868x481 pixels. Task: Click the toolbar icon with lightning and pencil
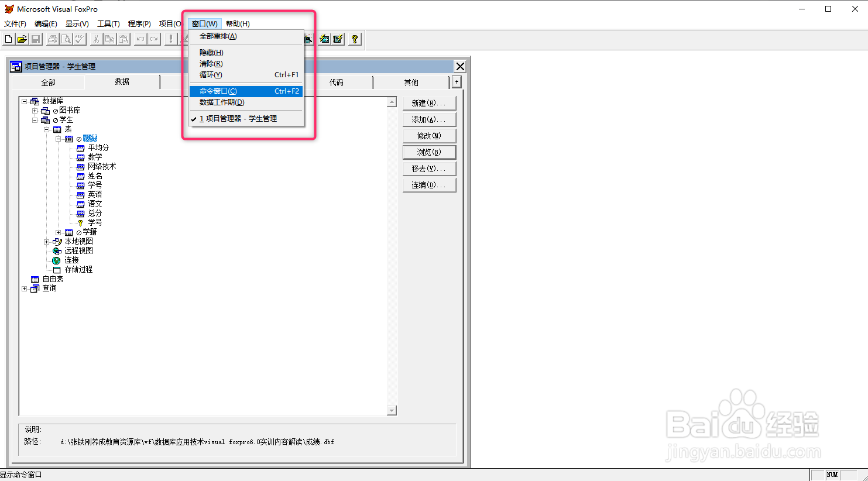338,39
